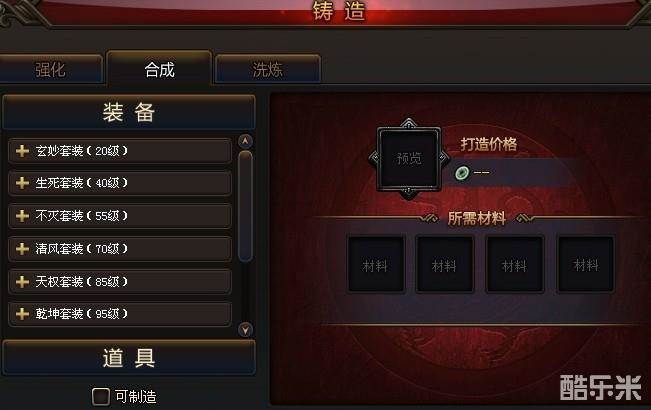Click the scroll up arrow in equipment list

(x=245, y=141)
